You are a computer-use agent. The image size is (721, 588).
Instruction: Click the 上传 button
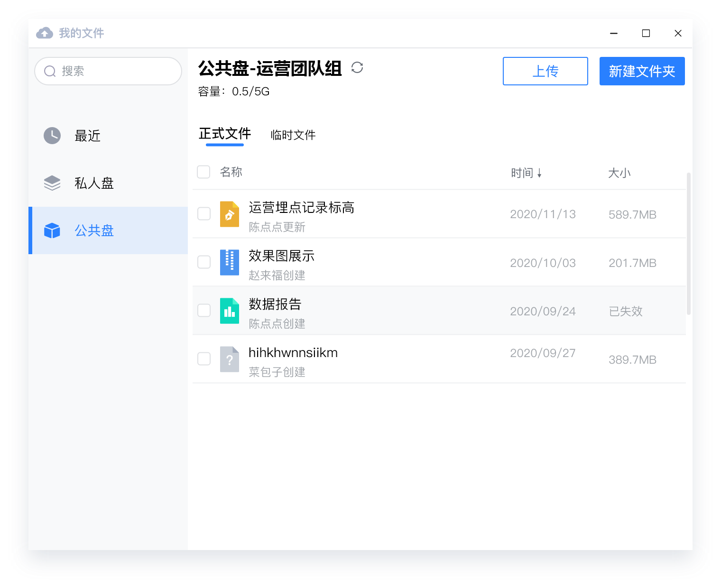pyautogui.click(x=545, y=71)
